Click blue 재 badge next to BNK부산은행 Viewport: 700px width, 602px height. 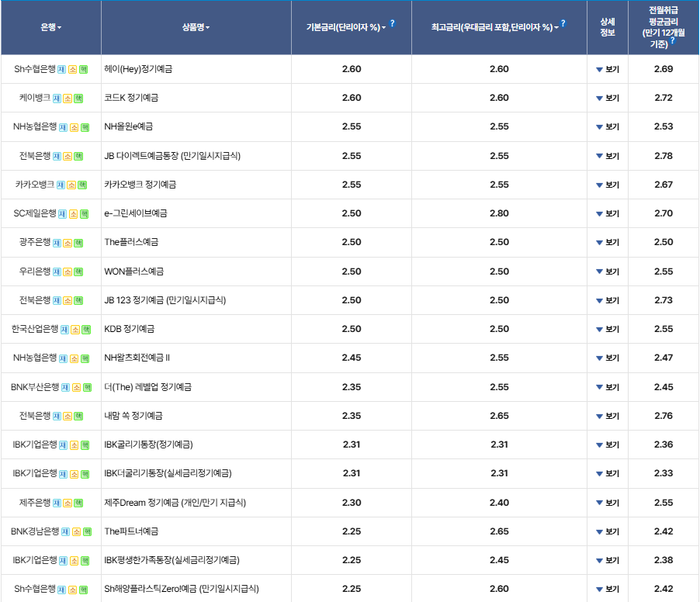pyautogui.click(x=65, y=387)
